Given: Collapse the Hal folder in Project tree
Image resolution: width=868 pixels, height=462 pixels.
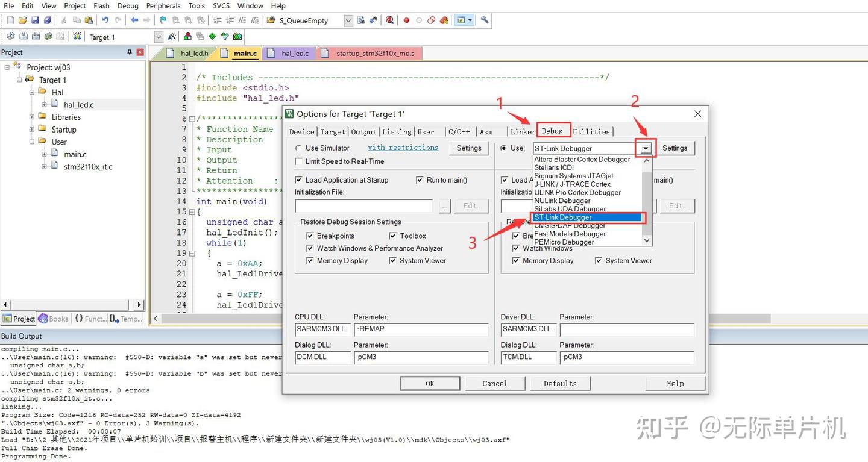Looking at the screenshot, I should click(x=31, y=92).
